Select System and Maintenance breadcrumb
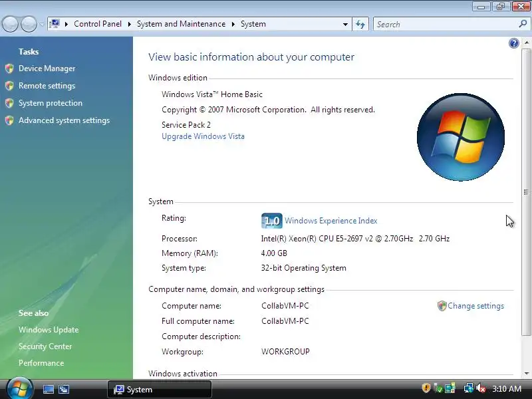532x399 pixels. [181, 24]
